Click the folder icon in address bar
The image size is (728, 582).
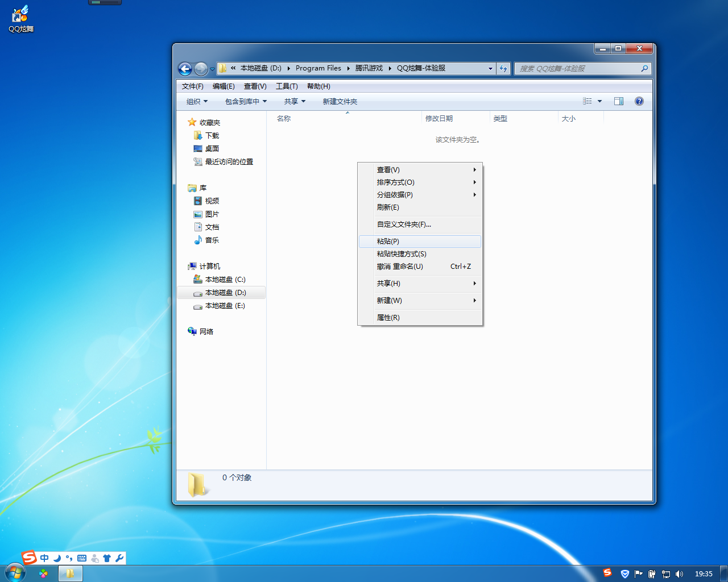(x=223, y=68)
